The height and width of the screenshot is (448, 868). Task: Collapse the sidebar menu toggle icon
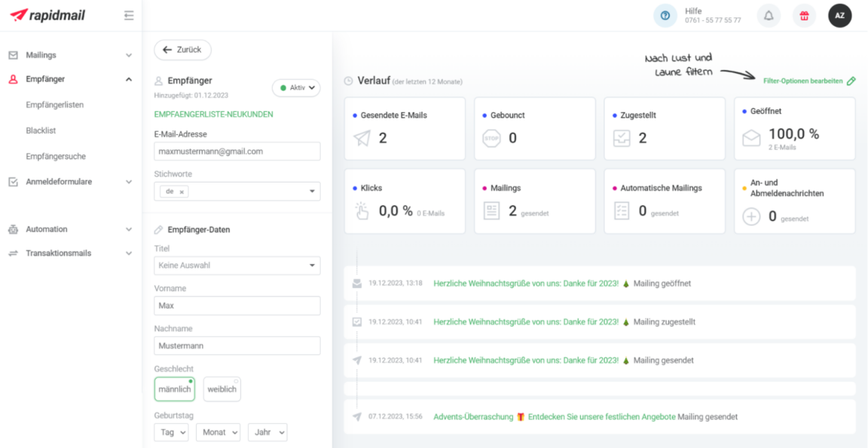click(x=129, y=15)
